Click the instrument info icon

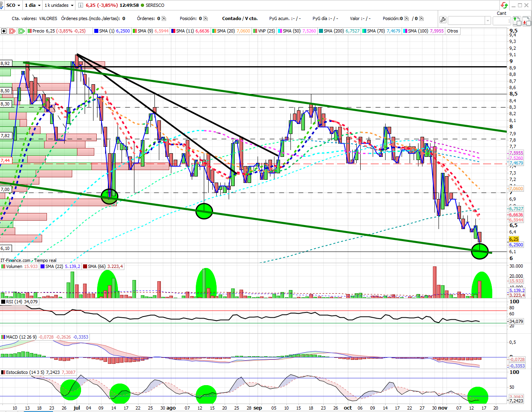(81, 5)
